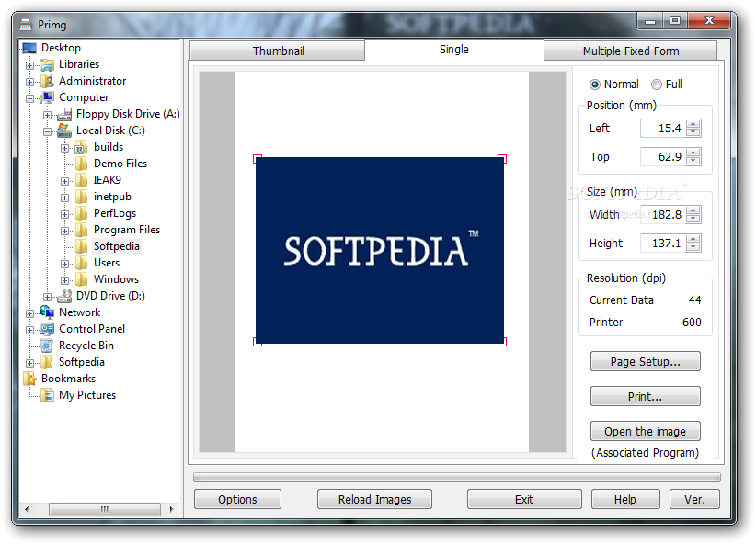756x544 pixels.
Task: Click the Computer icon in tree
Action: click(47, 97)
